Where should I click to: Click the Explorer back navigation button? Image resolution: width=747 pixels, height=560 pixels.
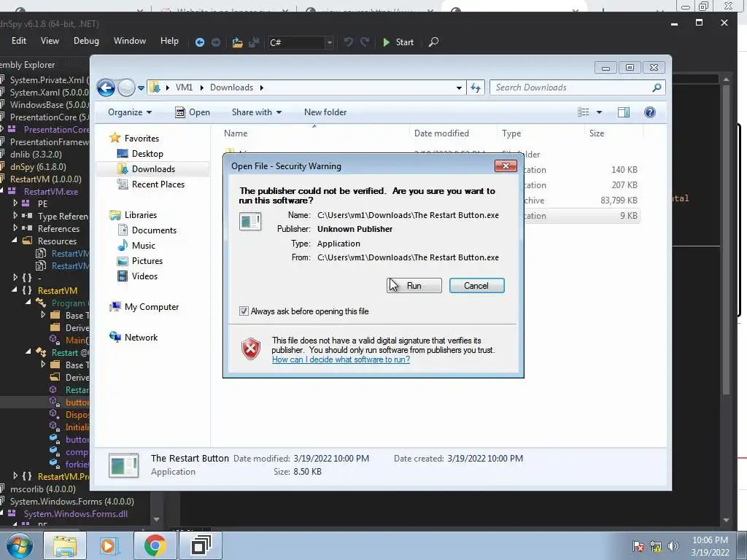[x=106, y=87]
